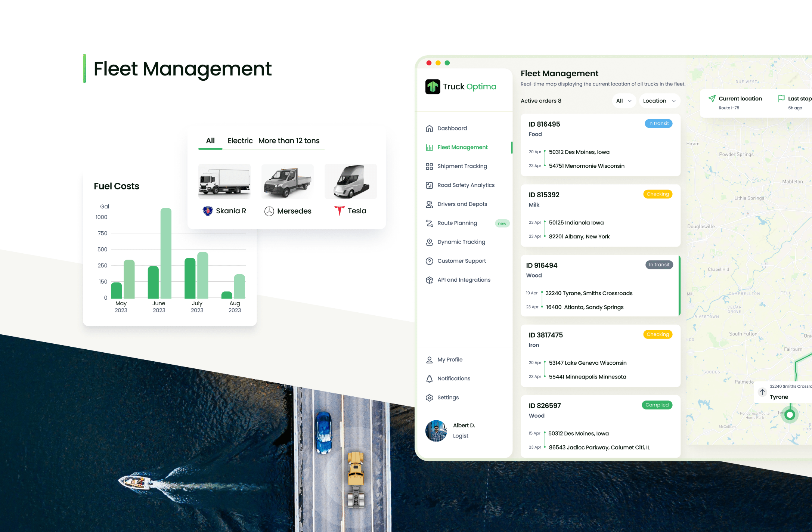The image size is (812, 532).
Task: Select Road Safety Analytics icon
Action: 429,185
